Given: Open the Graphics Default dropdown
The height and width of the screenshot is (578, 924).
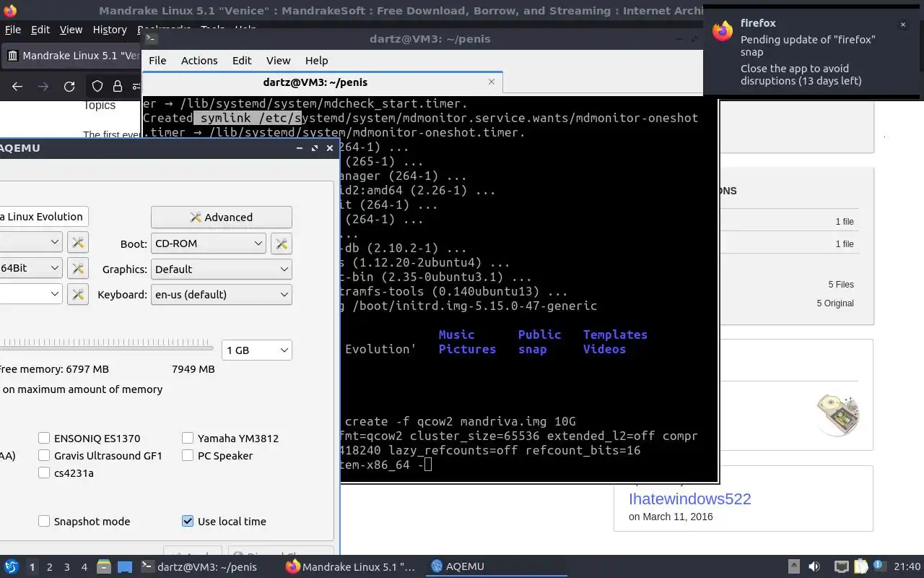Looking at the screenshot, I should point(221,269).
